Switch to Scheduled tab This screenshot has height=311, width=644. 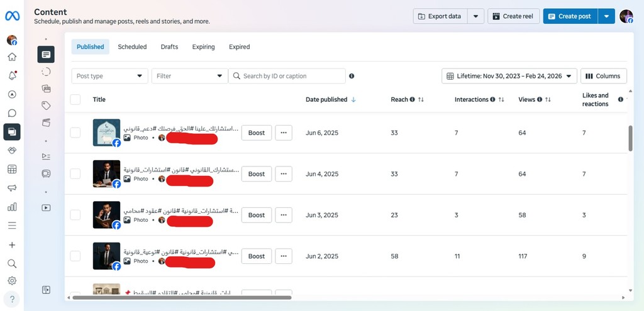132,46
